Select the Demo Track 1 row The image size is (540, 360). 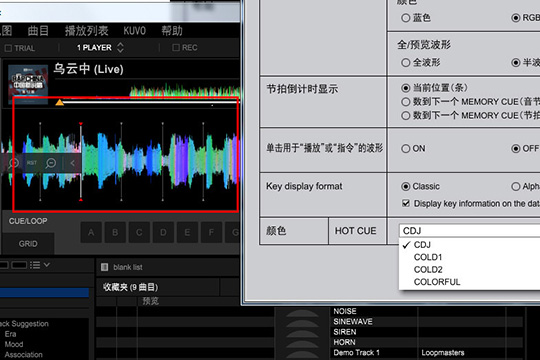[356, 352]
